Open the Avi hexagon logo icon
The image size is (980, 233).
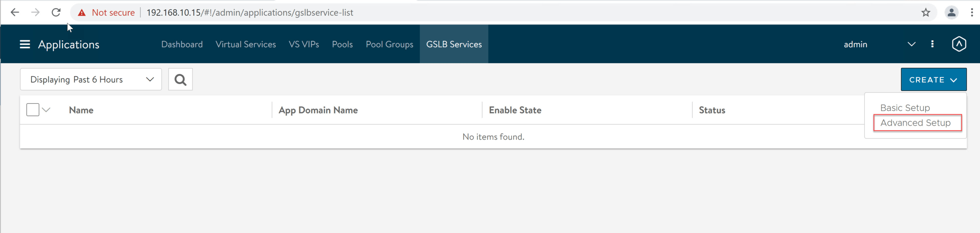(x=959, y=44)
